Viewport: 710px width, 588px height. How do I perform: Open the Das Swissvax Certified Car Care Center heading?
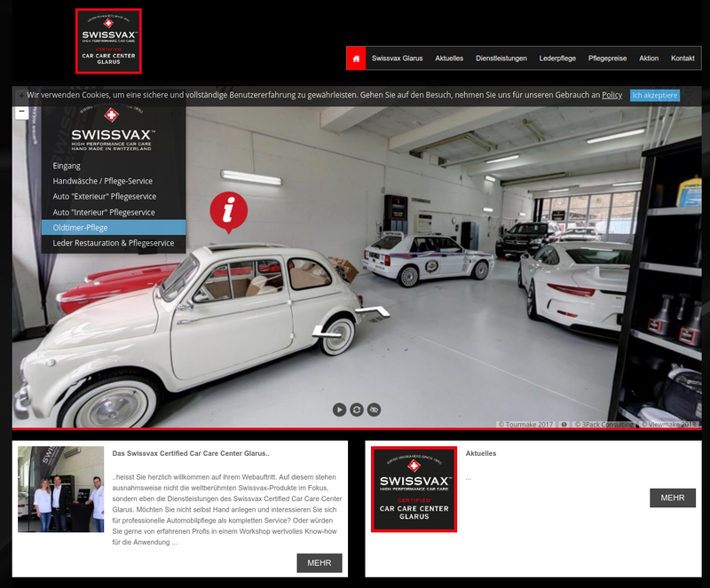(x=191, y=453)
